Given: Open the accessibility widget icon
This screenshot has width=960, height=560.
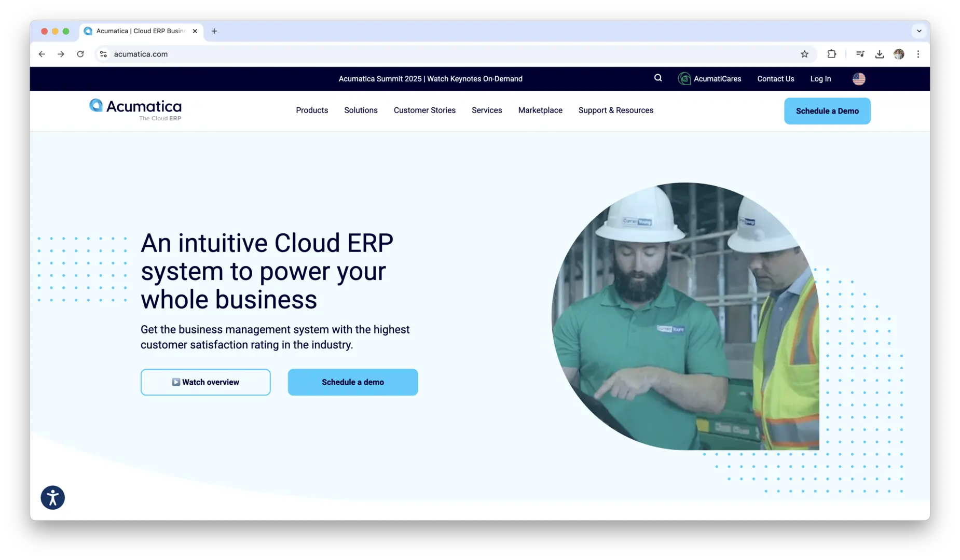Looking at the screenshot, I should click(53, 498).
